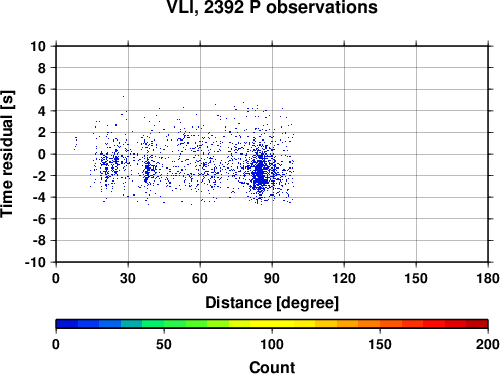Click the data cluster near 38 degrees
The height and width of the screenshot is (374, 500).
coord(147,172)
